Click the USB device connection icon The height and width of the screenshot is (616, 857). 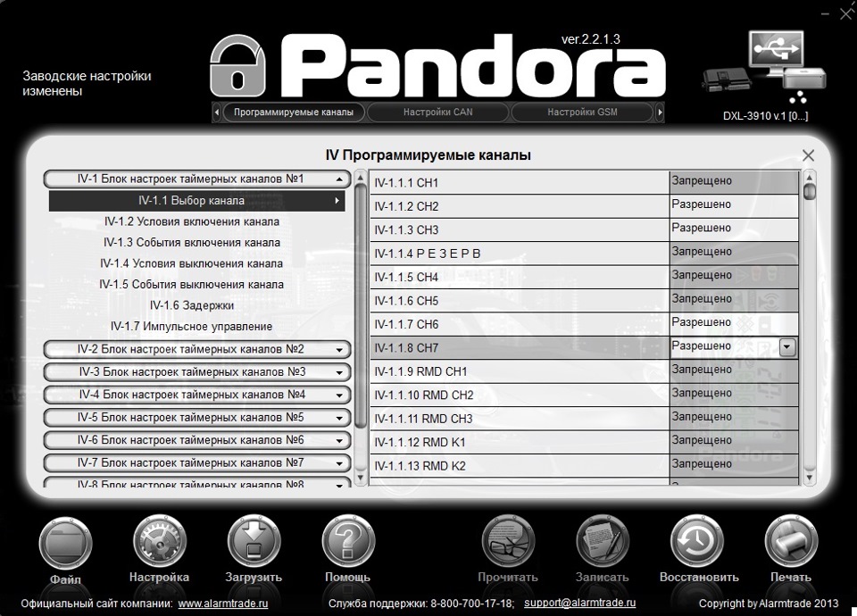click(x=765, y=67)
